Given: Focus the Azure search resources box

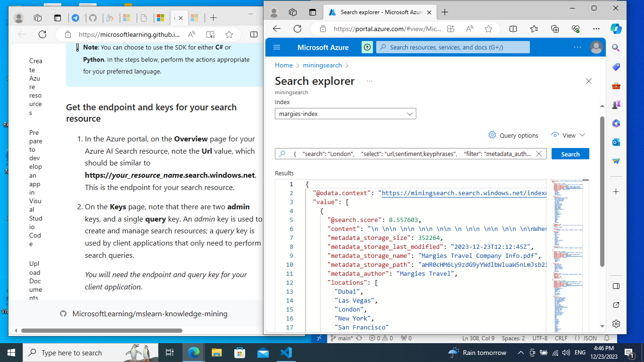Looking at the screenshot, I should [x=453, y=47].
